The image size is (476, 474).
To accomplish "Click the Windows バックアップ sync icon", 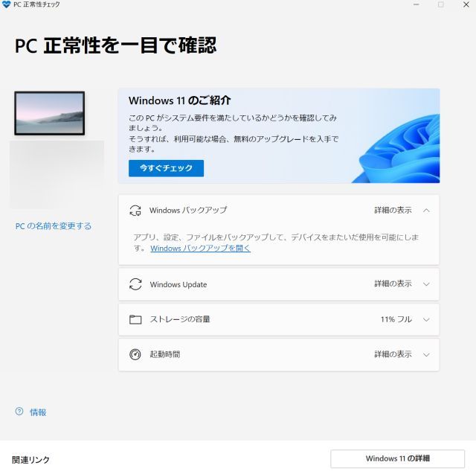I will 135,210.
